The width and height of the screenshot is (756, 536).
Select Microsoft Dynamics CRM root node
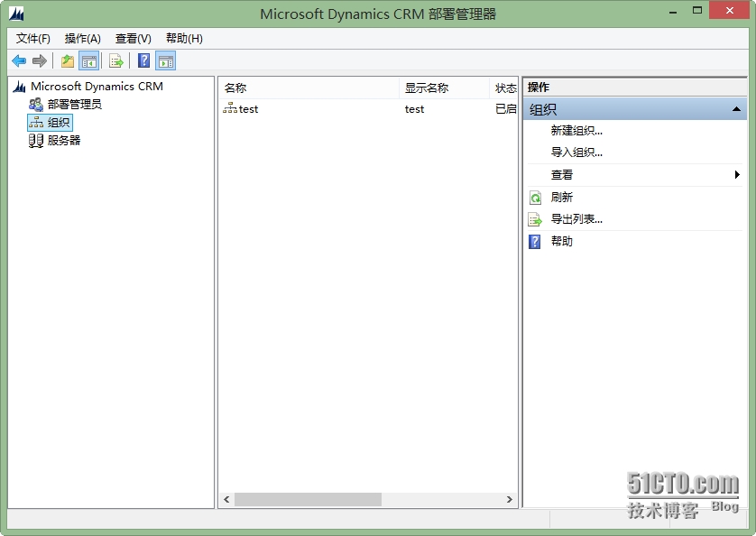click(x=97, y=87)
